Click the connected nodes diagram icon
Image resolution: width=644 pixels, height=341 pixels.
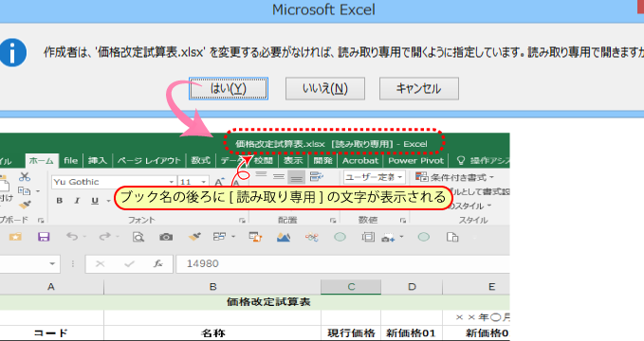click(x=312, y=237)
